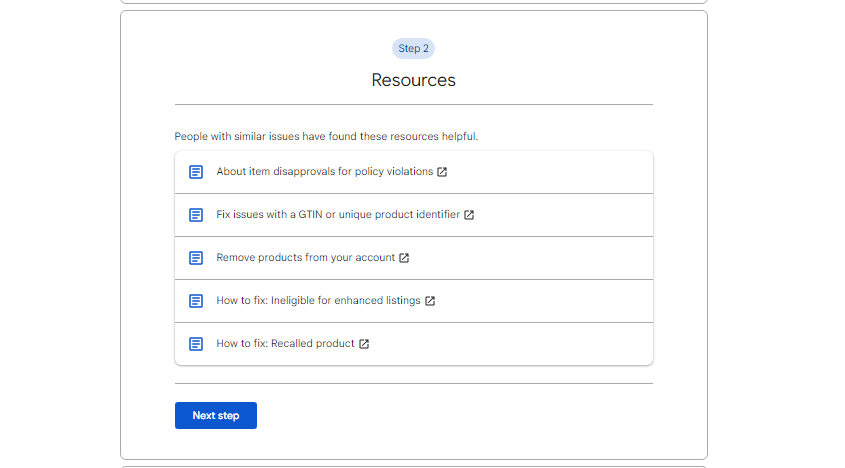Viewport: 845px width, 468px height.
Task: Open About item disapprovals for policy violations article
Action: coord(324,171)
